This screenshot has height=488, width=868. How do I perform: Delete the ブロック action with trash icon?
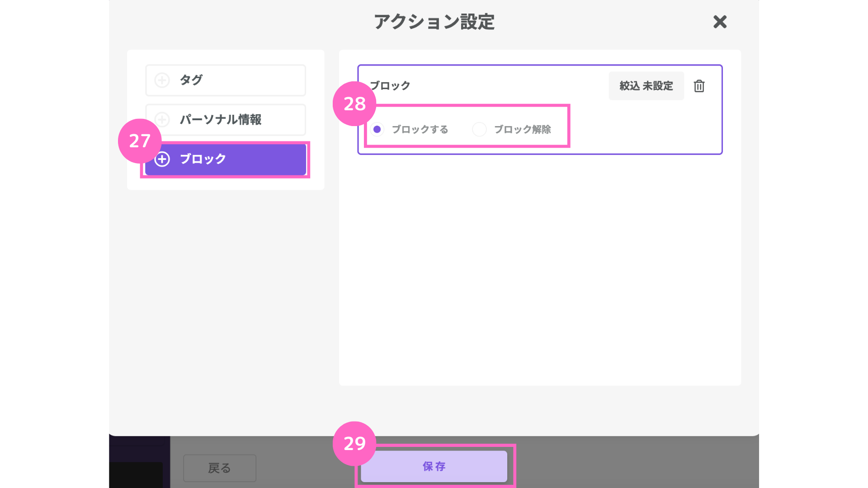(x=699, y=86)
